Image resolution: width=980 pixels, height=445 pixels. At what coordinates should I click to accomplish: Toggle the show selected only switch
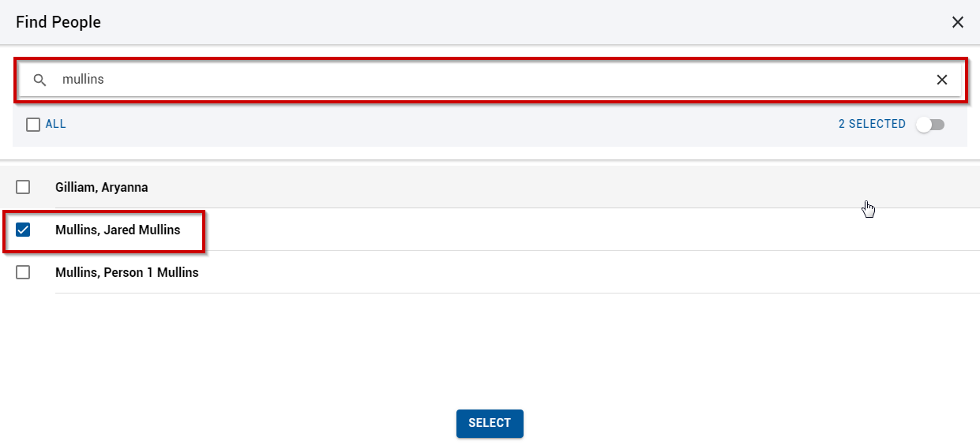[930, 125]
